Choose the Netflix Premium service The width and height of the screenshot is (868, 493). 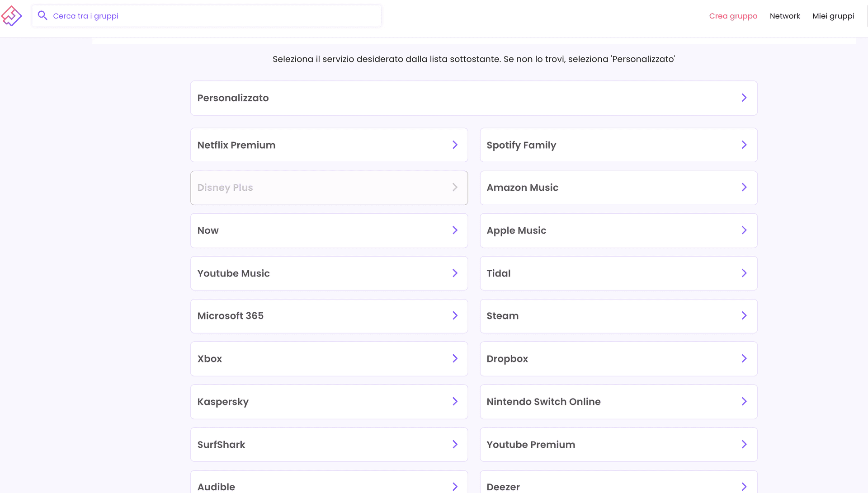(329, 145)
